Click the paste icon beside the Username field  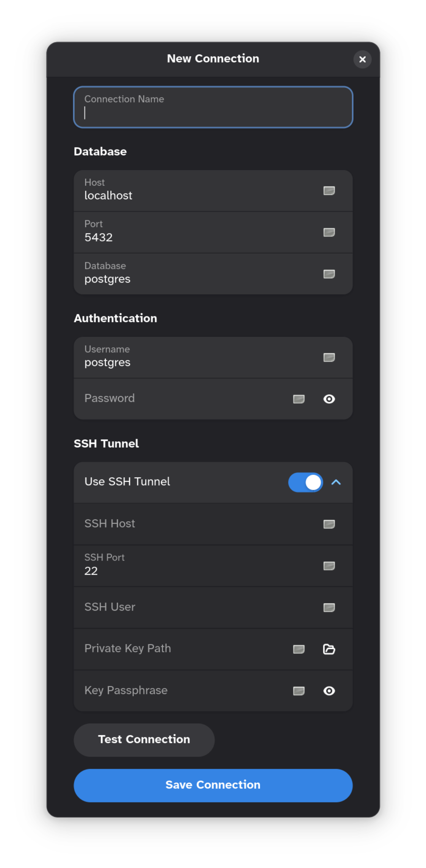329,357
